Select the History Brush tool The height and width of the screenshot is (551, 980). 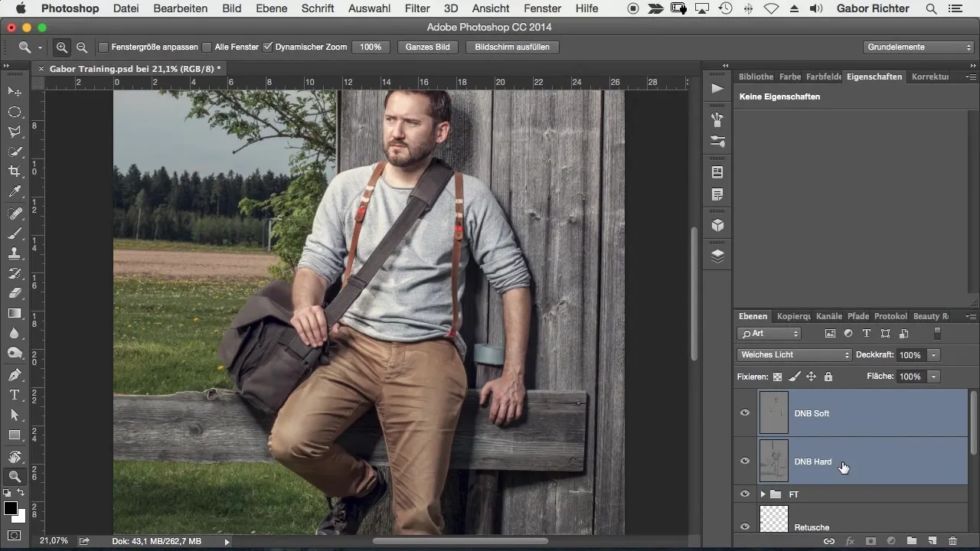15,273
